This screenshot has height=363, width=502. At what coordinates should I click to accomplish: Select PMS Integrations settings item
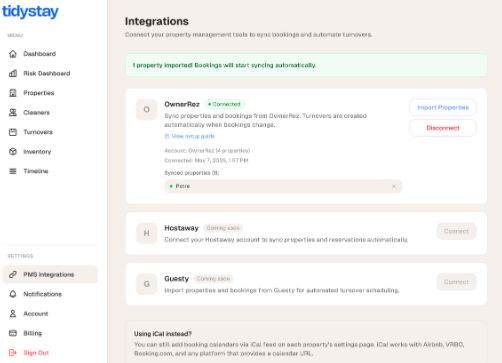(50, 274)
